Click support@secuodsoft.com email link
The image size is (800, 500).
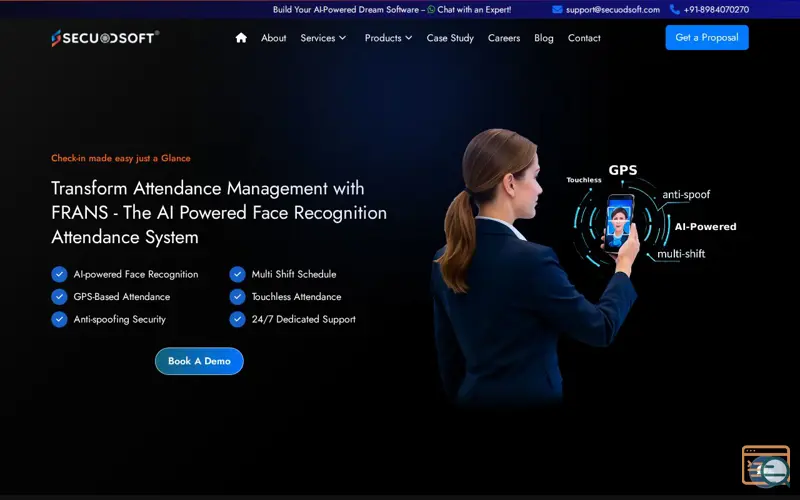click(x=613, y=9)
